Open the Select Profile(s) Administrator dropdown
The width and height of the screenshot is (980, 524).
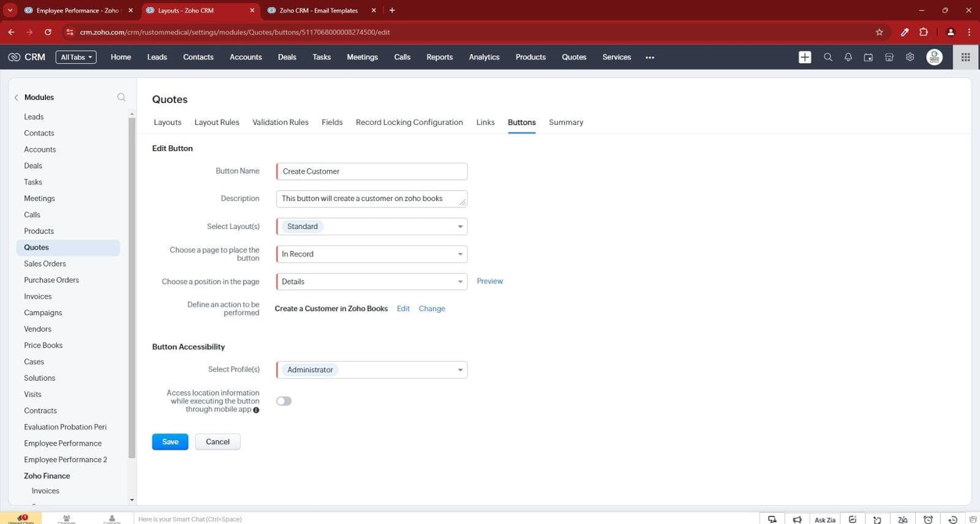372,370
